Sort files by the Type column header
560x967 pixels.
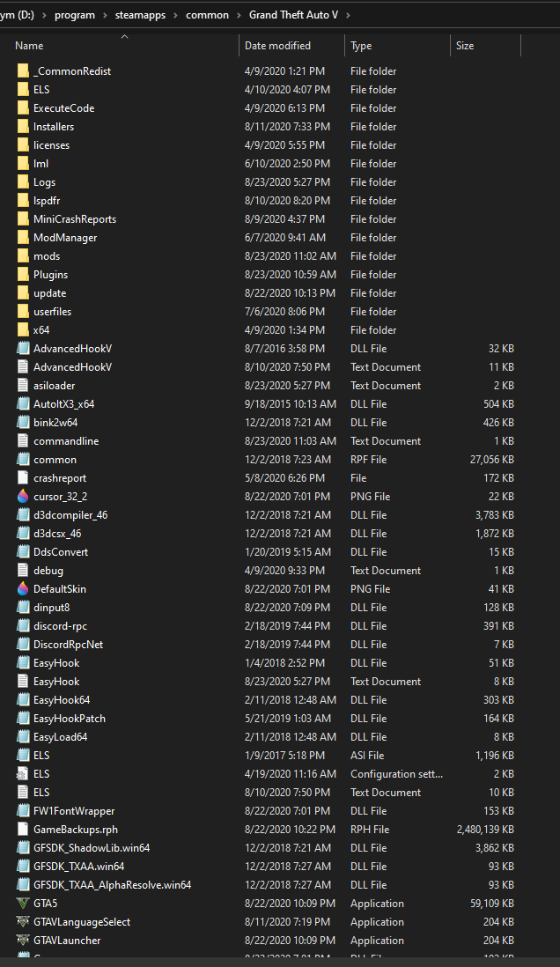coord(361,46)
